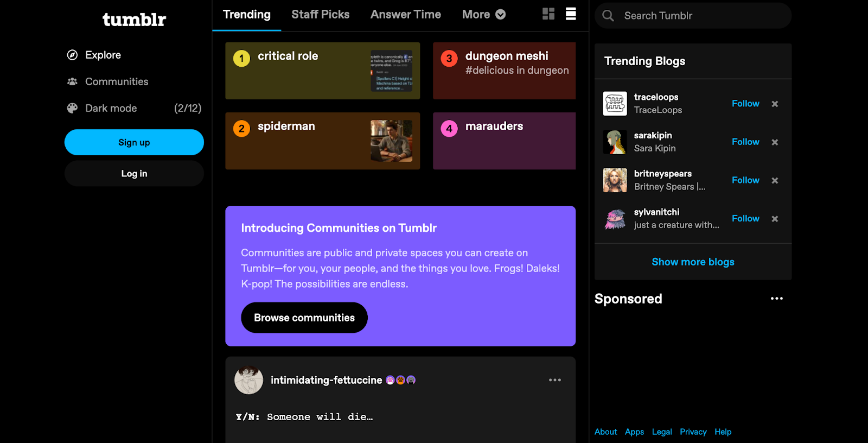Screen dimensions: 868x443
Task: Click Show more blogs link
Action: [693, 262]
